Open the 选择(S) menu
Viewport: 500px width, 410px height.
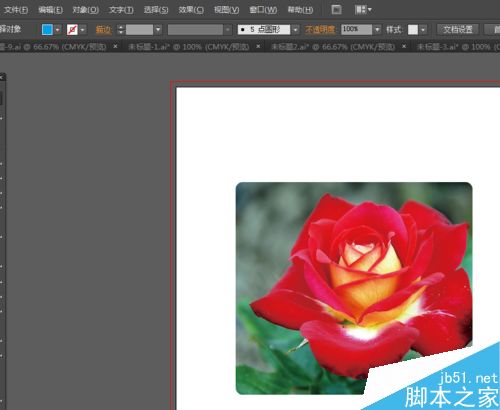tap(156, 10)
